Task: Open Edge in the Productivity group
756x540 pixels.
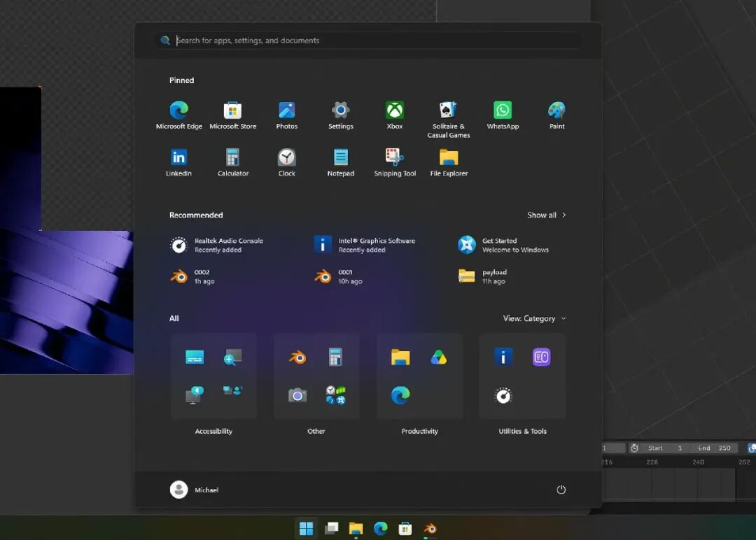Action: tap(400, 395)
